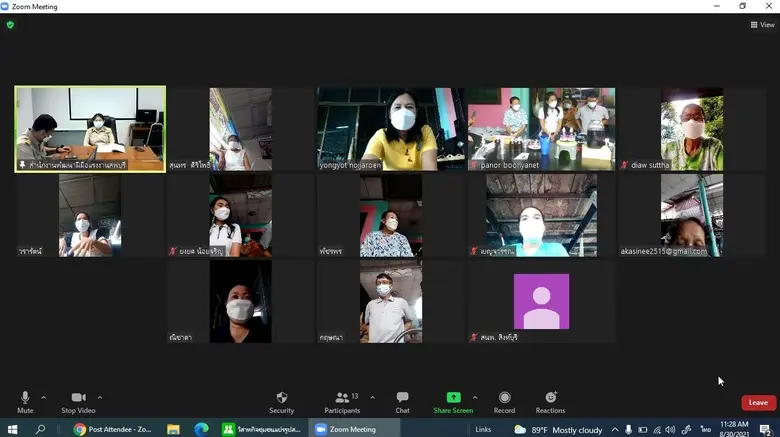780x437 pixels.
Task: Open File Explorer from the taskbar
Action: (173, 429)
